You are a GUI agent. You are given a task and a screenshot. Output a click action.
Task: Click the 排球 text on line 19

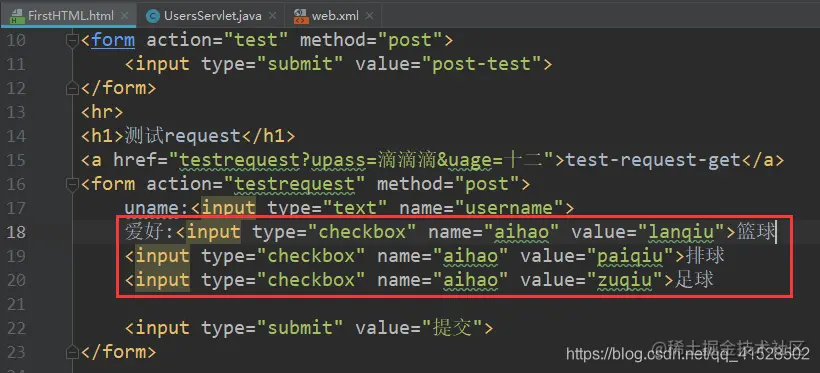pyautogui.click(x=706, y=256)
